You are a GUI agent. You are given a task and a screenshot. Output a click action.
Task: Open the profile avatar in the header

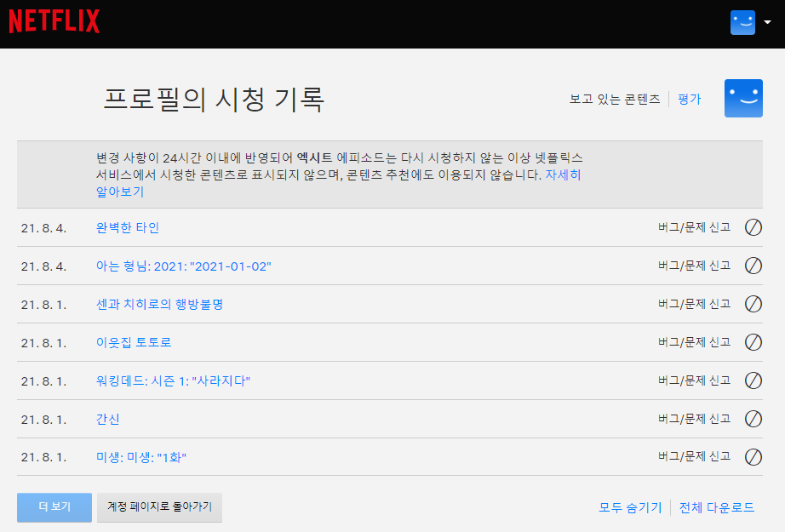[x=742, y=22]
